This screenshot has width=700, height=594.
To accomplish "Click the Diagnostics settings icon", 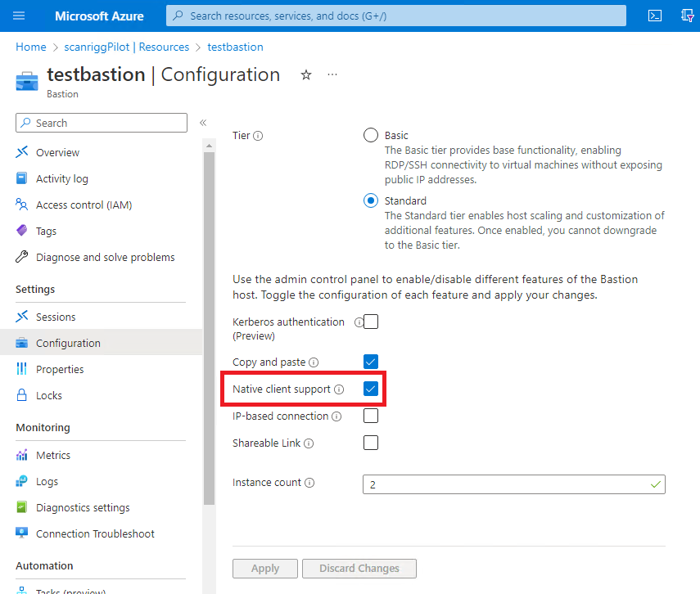I will (22, 507).
